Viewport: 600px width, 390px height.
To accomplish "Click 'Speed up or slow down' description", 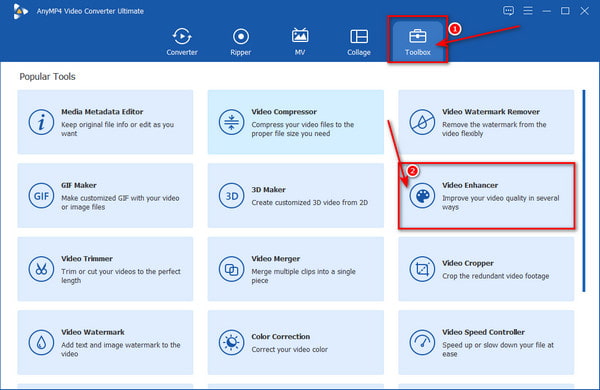I will point(498,349).
